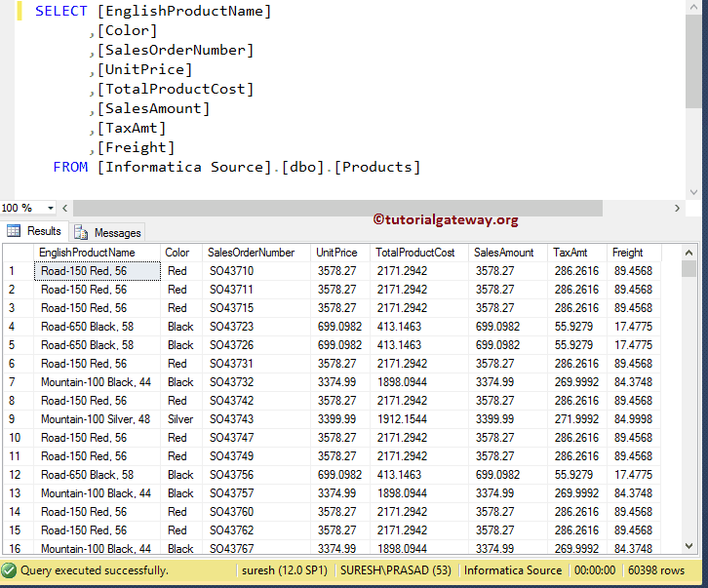708x588 pixels.
Task: Click the 'SURESH\PRASAD (53)' status bar entry
Action: click(396, 570)
